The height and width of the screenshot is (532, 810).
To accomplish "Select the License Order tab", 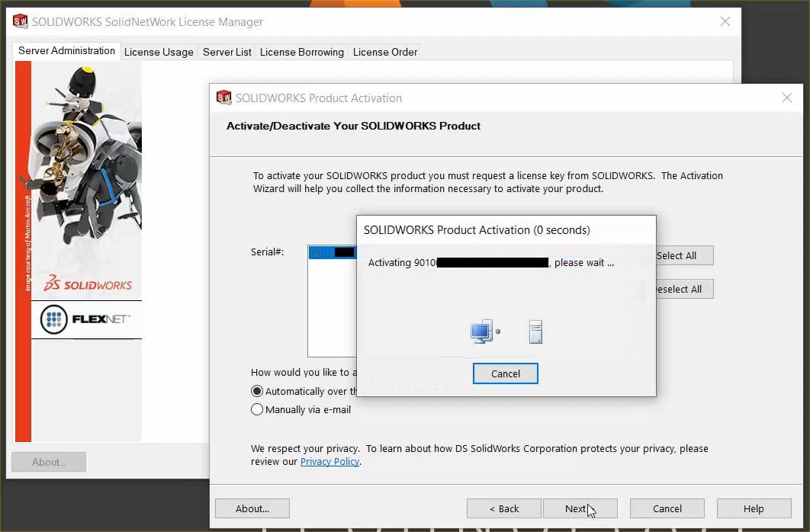I will click(385, 52).
